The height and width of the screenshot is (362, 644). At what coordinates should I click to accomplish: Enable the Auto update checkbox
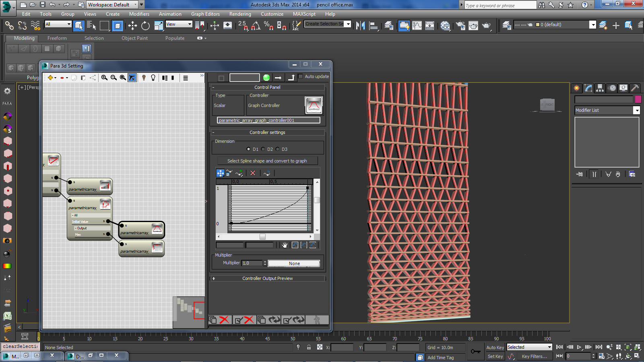300,76
